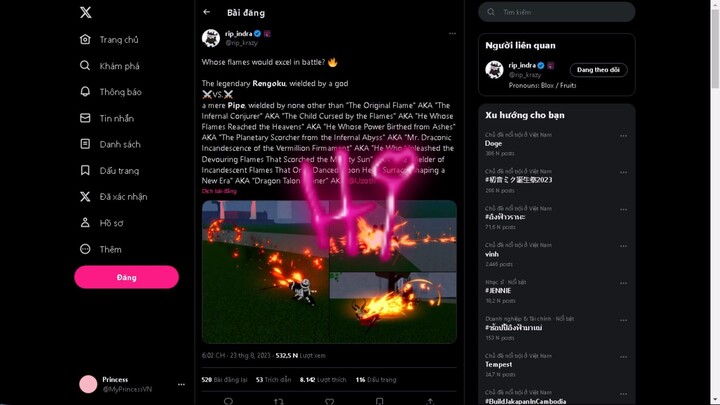Click the X logo icon
The height and width of the screenshot is (405, 720).
point(85,12)
